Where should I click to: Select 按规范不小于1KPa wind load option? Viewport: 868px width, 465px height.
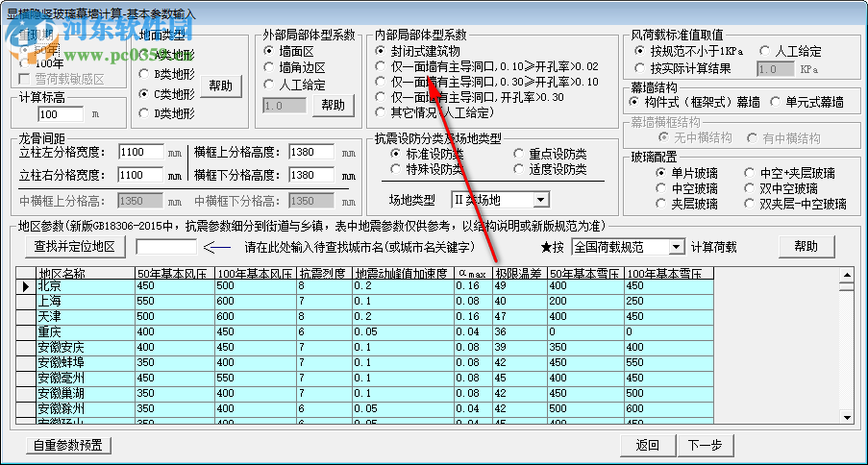(x=689, y=52)
